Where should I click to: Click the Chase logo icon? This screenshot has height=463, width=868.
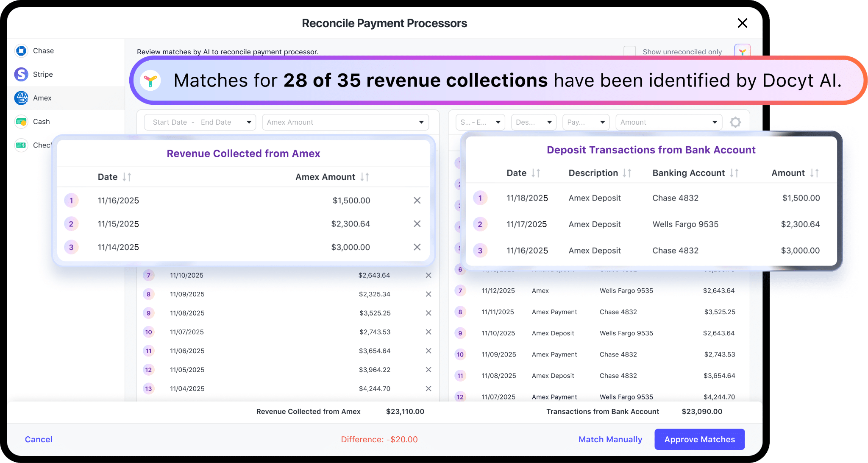pyautogui.click(x=21, y=50)
